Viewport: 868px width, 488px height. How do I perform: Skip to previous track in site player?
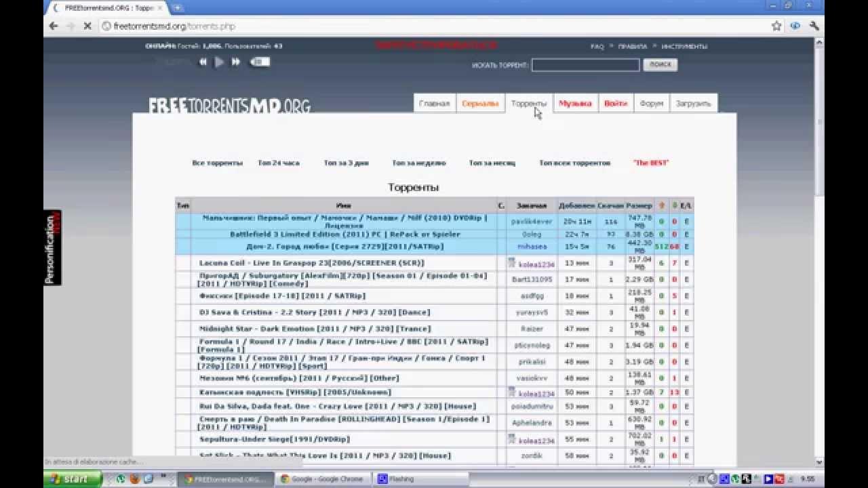tap(203, 62)
